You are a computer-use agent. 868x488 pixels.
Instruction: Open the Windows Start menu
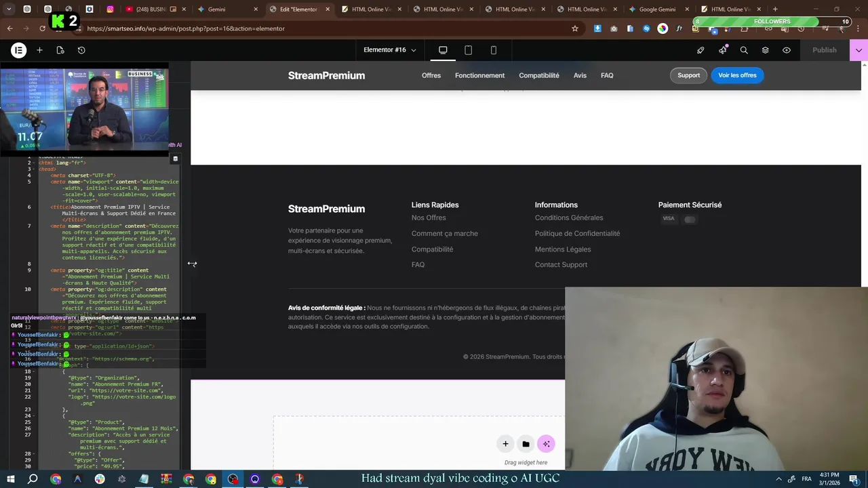(10, 479)
